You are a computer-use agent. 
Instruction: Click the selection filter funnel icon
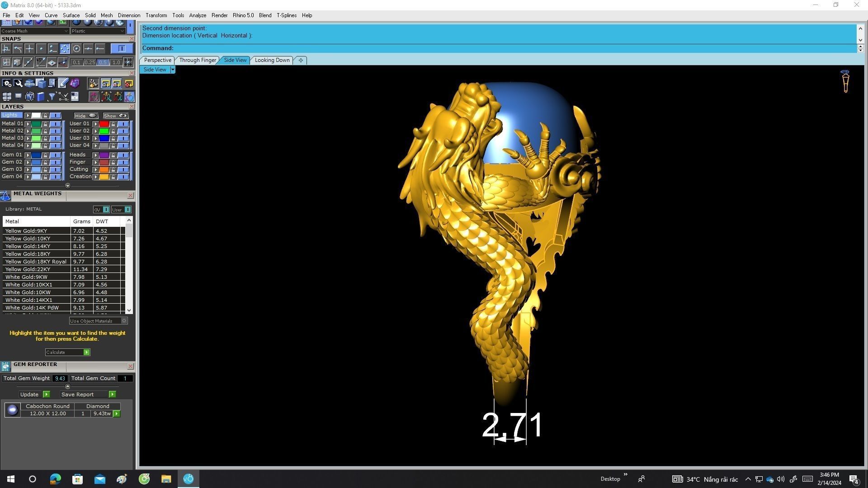pos(52,97)
